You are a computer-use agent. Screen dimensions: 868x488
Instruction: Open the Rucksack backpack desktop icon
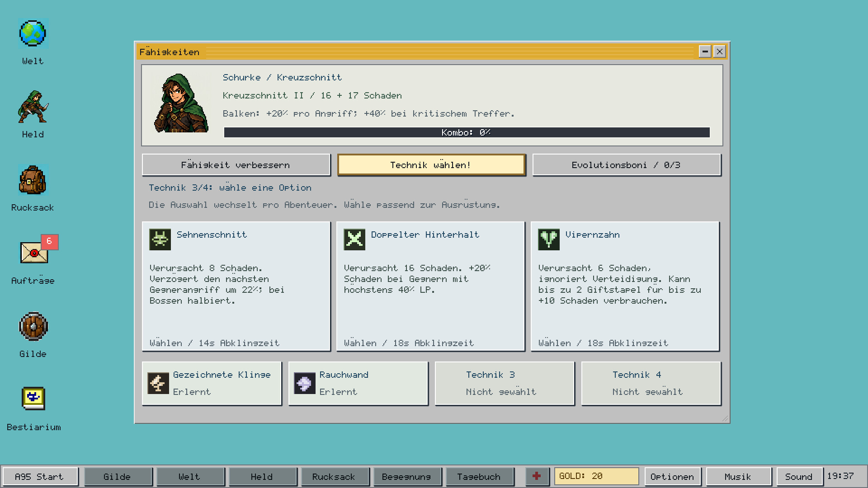point(33,180)
